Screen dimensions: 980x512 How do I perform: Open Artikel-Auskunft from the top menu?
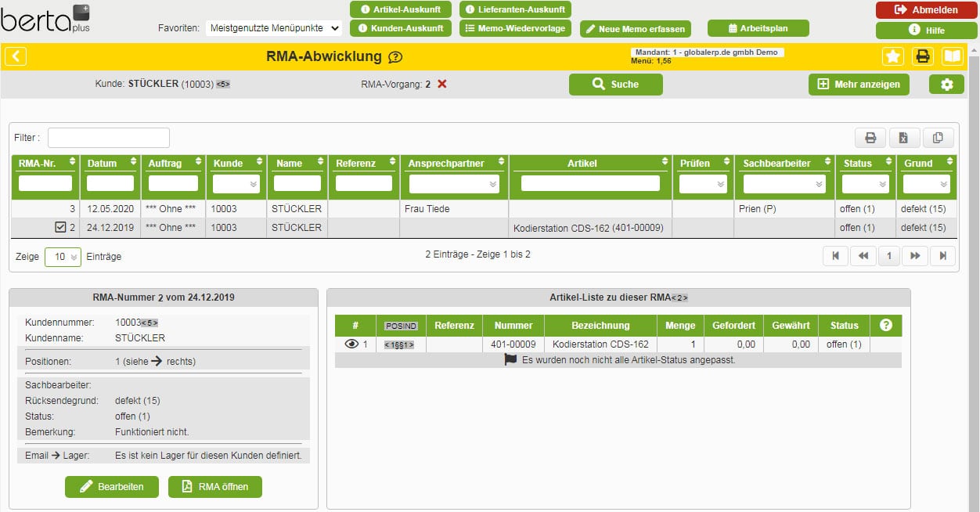pos(401,9)
